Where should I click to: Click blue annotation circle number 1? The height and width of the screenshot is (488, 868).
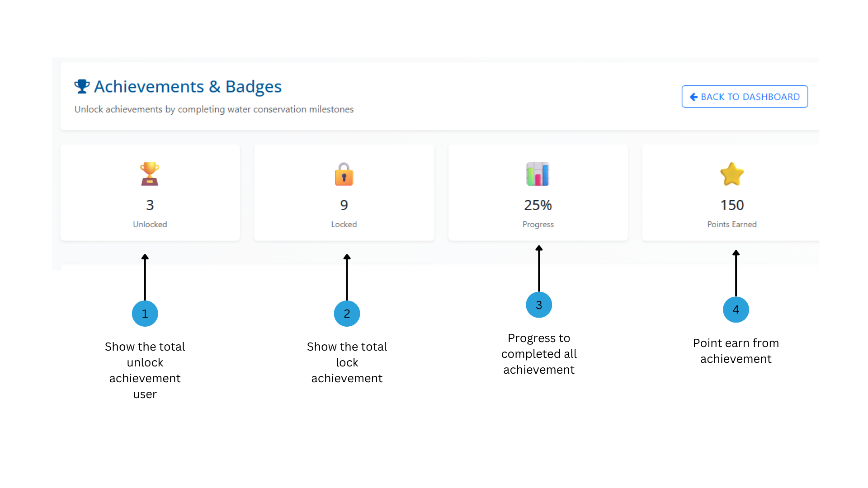[145, 314]
